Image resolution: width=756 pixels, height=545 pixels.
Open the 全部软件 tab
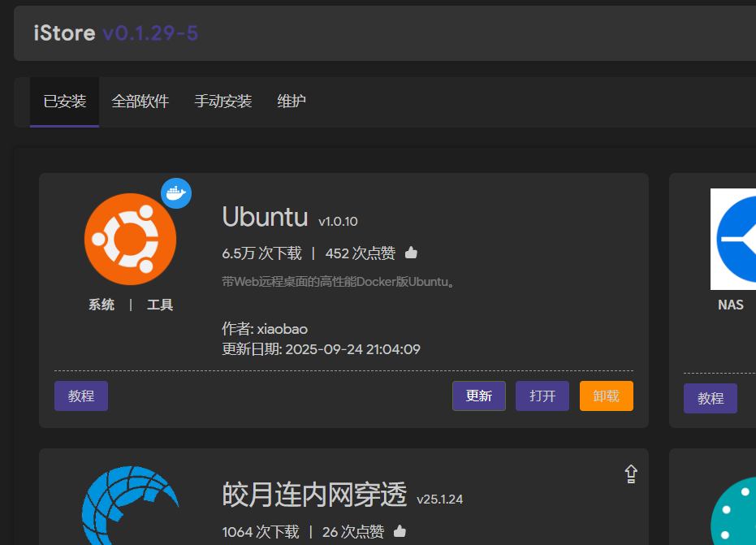(x=140, y=102)
